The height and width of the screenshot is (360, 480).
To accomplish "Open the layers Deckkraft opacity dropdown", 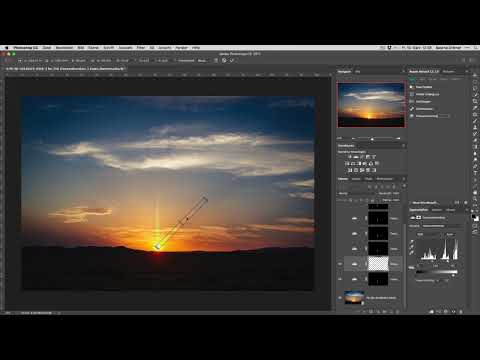I will coord(397,193).
